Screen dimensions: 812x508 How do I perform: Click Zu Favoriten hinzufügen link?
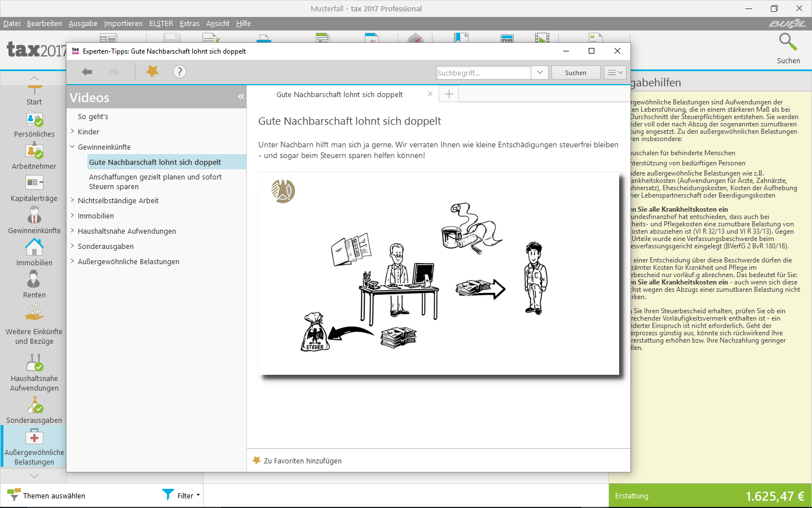click(x=303, y=461)
